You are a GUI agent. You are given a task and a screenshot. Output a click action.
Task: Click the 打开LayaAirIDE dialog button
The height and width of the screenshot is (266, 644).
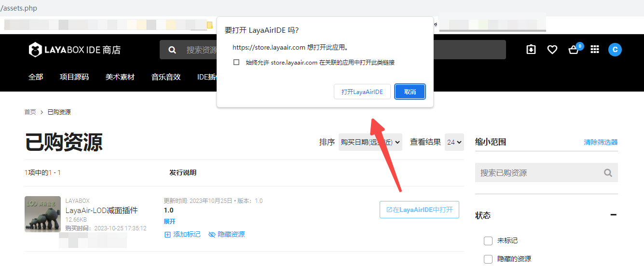(362, 92)
